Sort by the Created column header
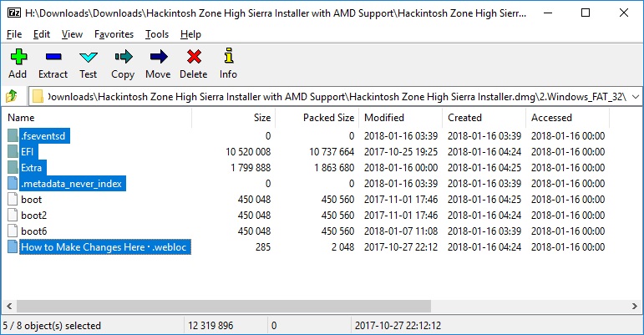Screen dimensions: 644x335 484,118
